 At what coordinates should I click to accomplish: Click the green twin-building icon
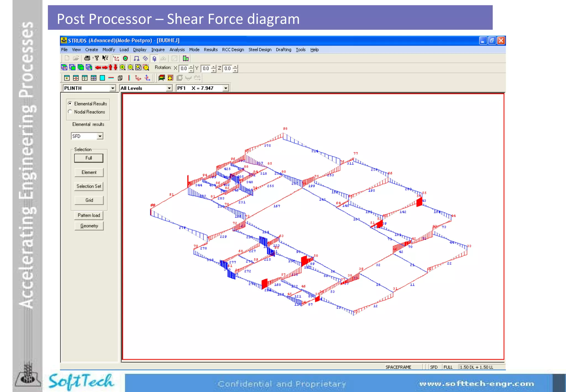186,58
